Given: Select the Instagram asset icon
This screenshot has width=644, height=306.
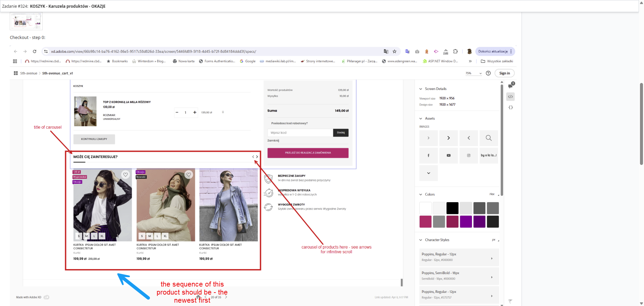Looking at the screenshot, I should (x=469, y=156).
